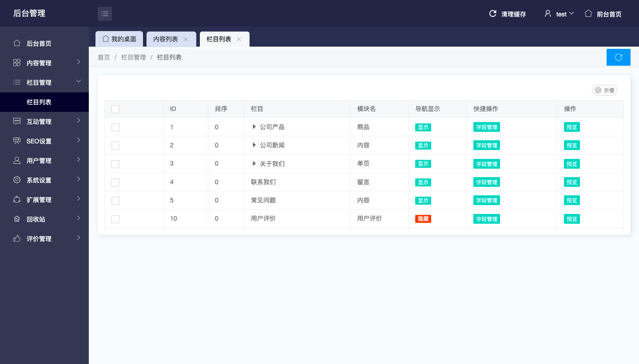Image resolution: width=639 pixels, height=364 pixels.
Task: Click 字段管理 for 联系我们 row
Action: click(x=487, y=182)
